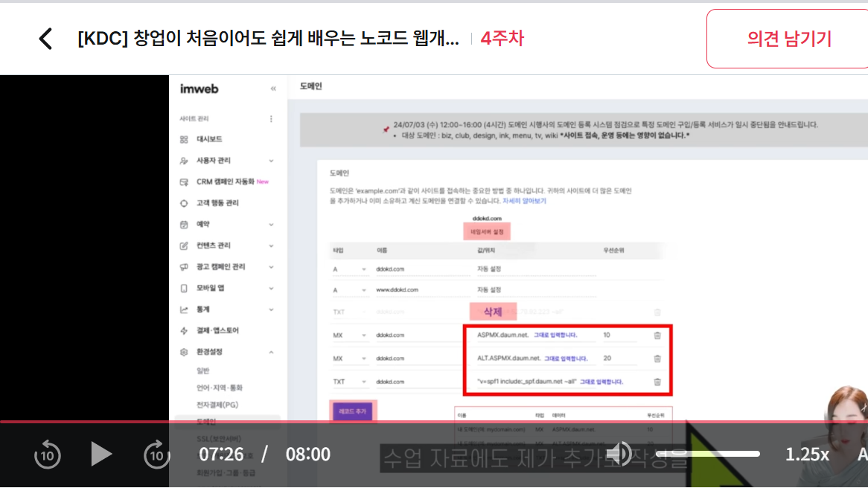868x488 pixels.
Task: Collapse the imweb sidebar
Action: click(x=273, y=89)
